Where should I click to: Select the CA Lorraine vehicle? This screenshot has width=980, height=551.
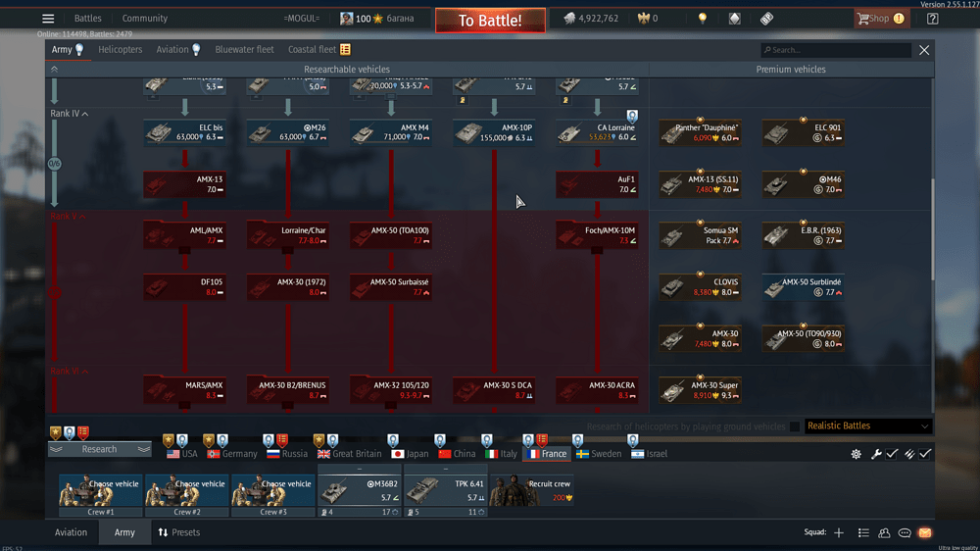[598, 132]
